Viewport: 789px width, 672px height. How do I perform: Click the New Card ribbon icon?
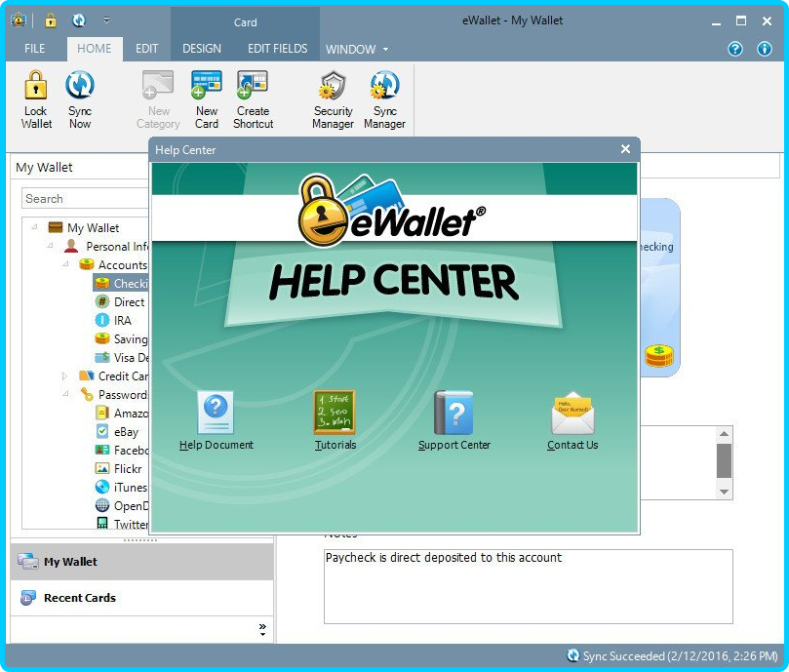coord(207,85)
